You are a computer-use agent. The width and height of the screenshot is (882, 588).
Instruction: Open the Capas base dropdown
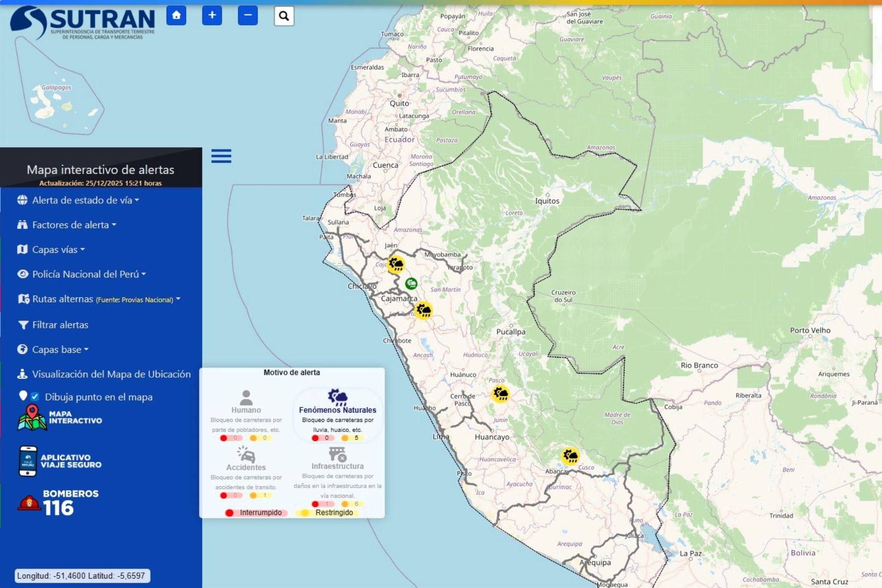click(x=60, y=349)
